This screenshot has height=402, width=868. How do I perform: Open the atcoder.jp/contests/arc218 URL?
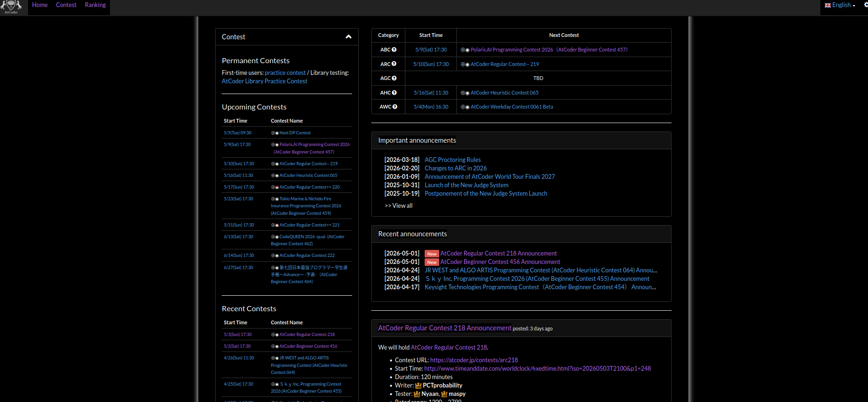click(x=474, y=360)
